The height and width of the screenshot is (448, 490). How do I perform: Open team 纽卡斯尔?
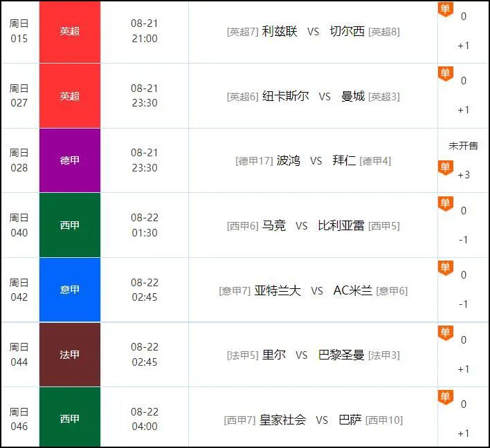pyautogui.click(x=285, y=96)
